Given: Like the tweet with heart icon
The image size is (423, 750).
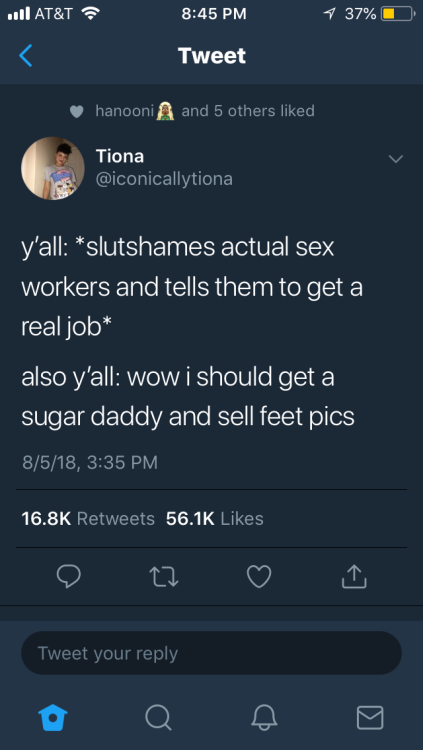Looking at the screenshot, I should point(259,576).
